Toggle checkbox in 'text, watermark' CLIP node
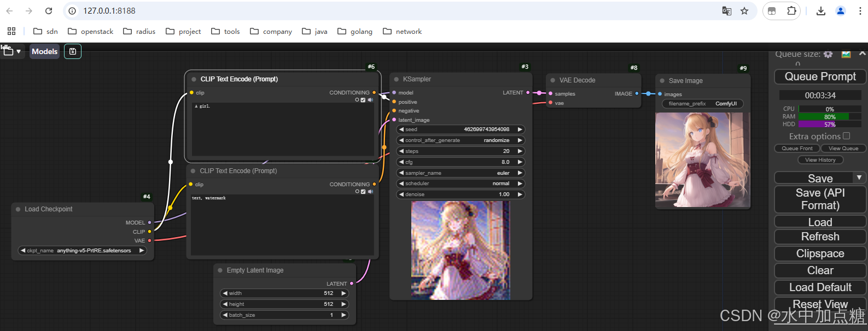The image size is (868, 331). (363, 192)
